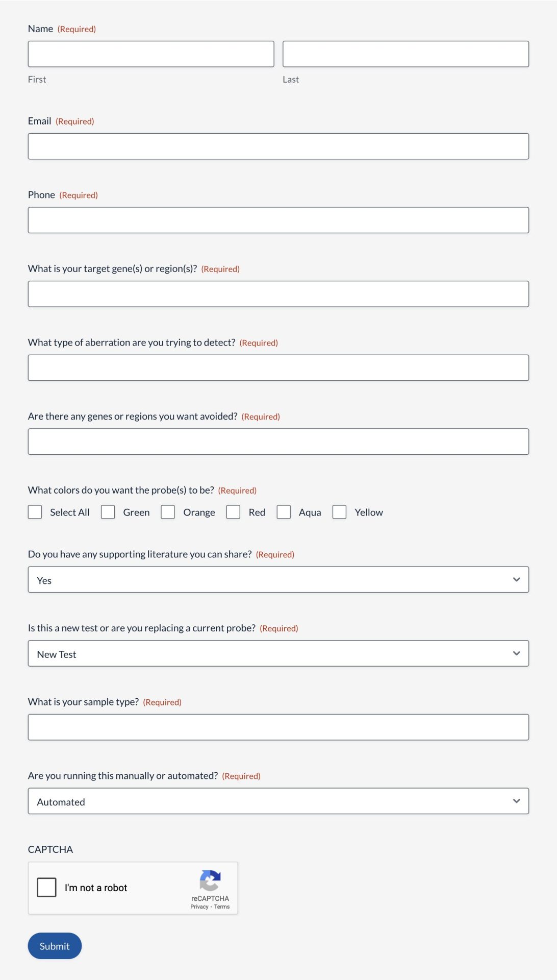
Task: Select the sample type text field
Action: click(x=278, y=727)
